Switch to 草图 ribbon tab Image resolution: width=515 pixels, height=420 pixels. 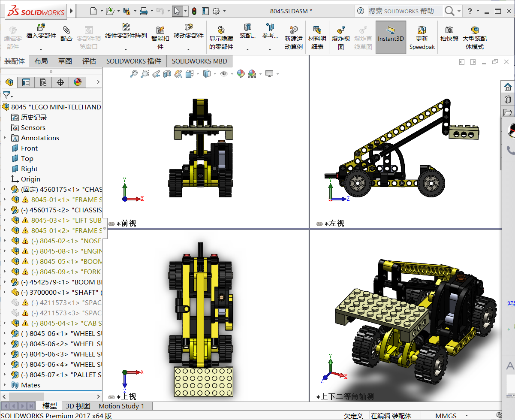click(65, 61)
